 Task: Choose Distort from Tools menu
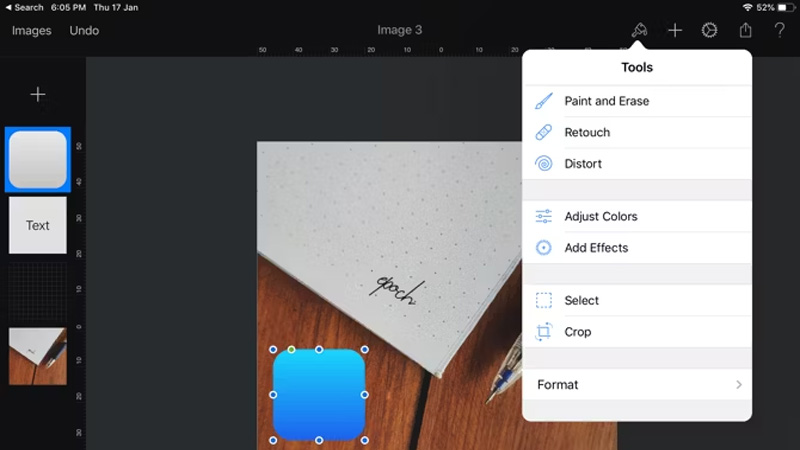click(637, 163)
